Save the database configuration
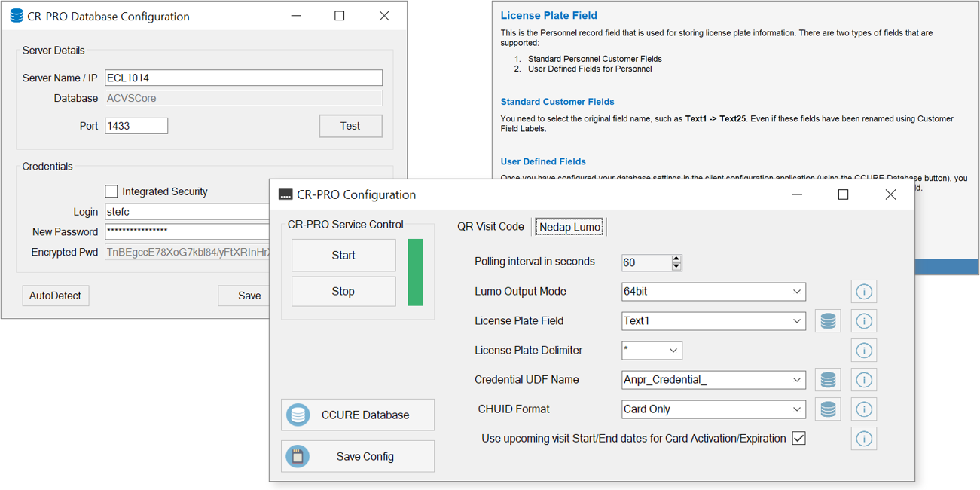 coord(244,296)
